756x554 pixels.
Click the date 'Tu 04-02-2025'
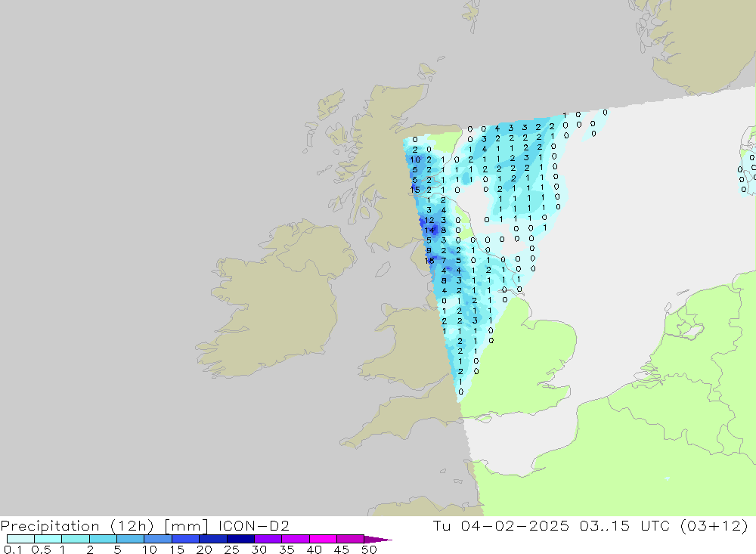click(x=501, y=525)
